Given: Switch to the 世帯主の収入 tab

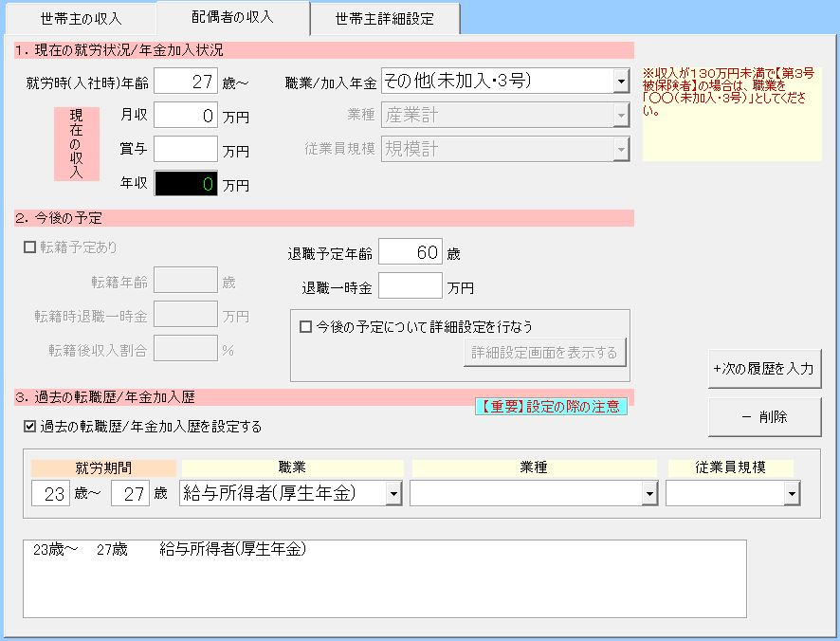Looking at the screenshot, I should coord(82,19).
